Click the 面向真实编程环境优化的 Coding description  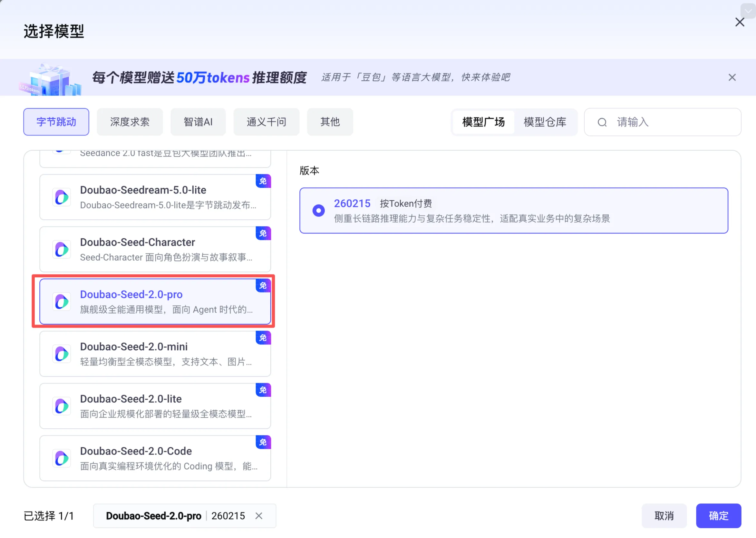169,466
